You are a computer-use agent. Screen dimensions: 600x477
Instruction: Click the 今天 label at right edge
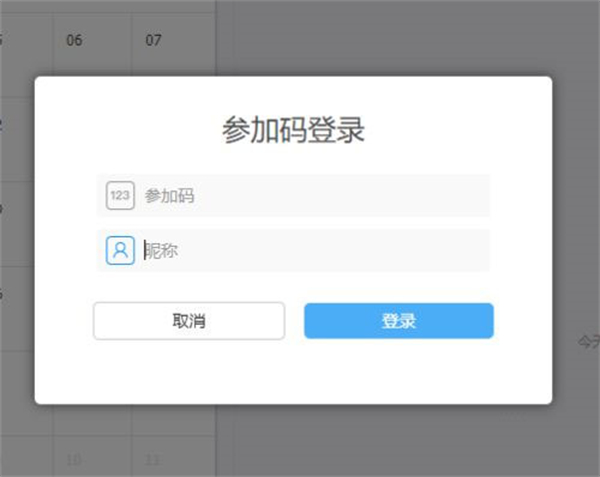coord(588,342)
